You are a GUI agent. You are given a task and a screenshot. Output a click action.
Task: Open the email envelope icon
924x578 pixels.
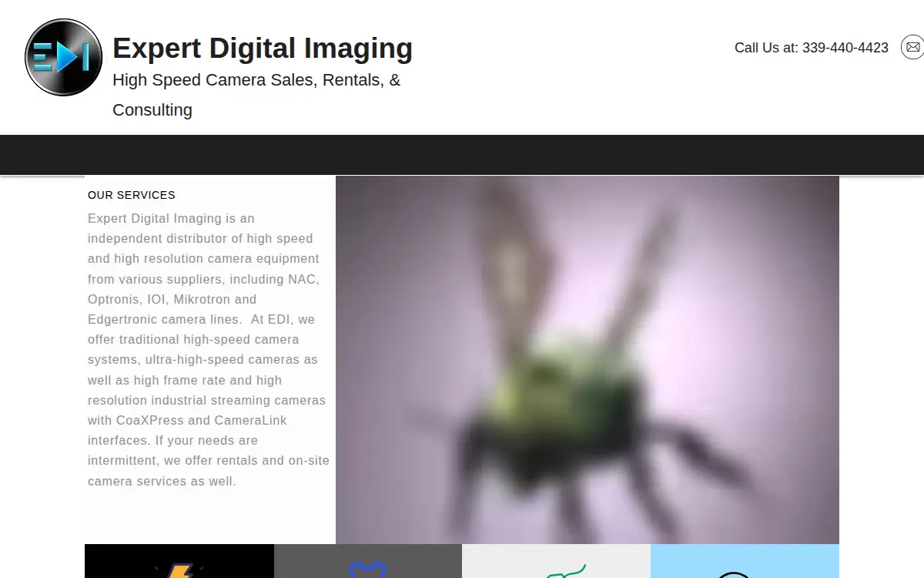tap(912, 48)
